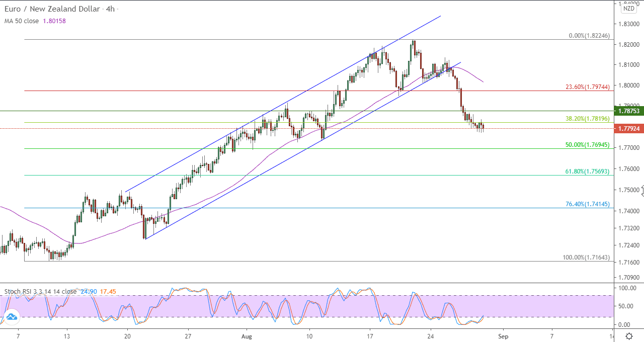Screen dimensions: 644x342
Task: Click the Stoch RSI 3 3 14 14 legend
Action: point(41,291)
